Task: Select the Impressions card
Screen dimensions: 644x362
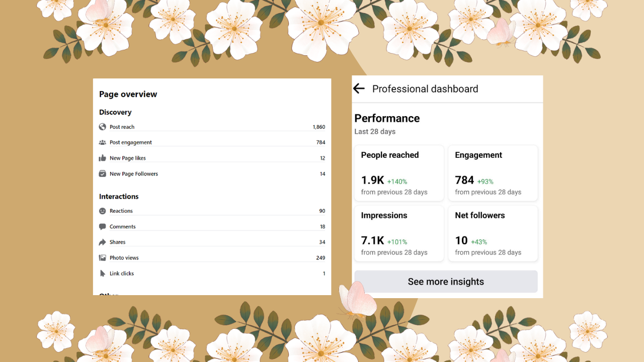Action: pos(399,233)
